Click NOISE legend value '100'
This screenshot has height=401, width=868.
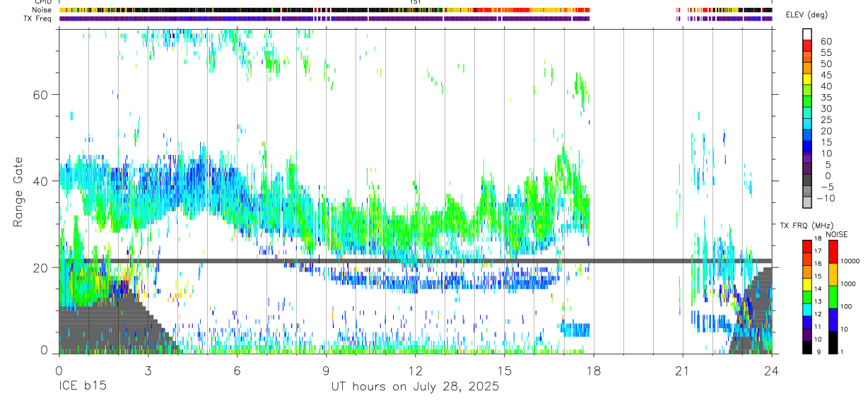pos(847,306)
